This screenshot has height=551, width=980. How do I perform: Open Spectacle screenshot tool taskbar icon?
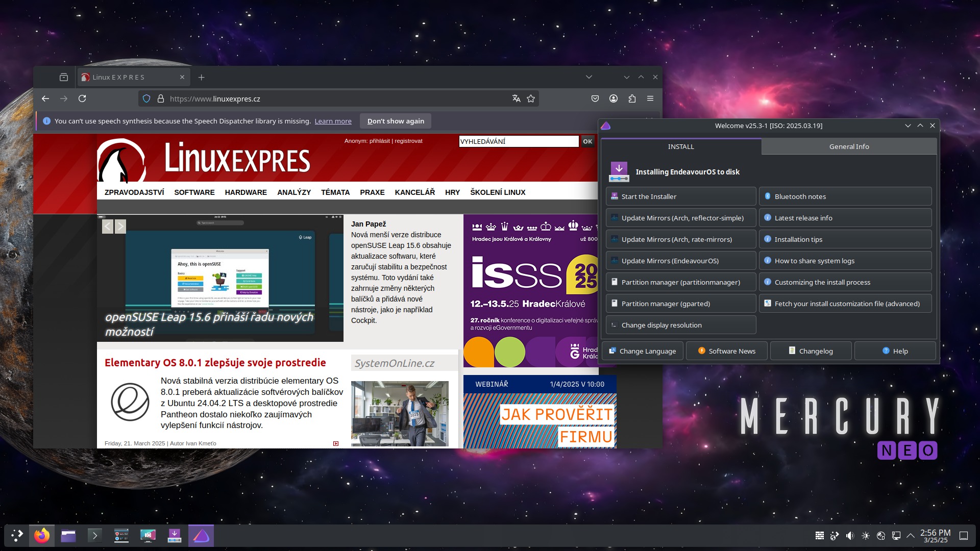[148, 535]
